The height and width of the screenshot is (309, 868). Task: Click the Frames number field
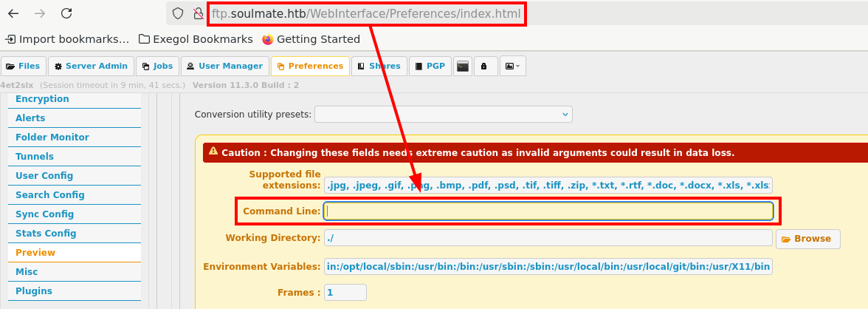point(345,293)
